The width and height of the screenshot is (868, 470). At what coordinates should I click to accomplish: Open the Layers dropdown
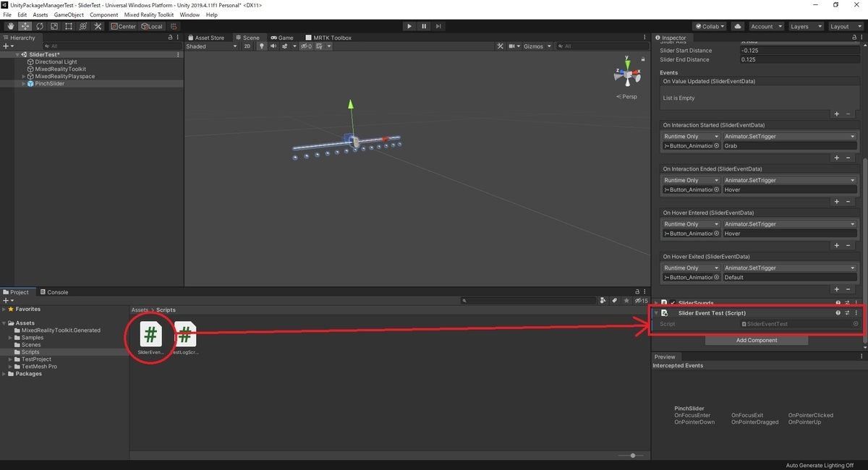(805, 26)
